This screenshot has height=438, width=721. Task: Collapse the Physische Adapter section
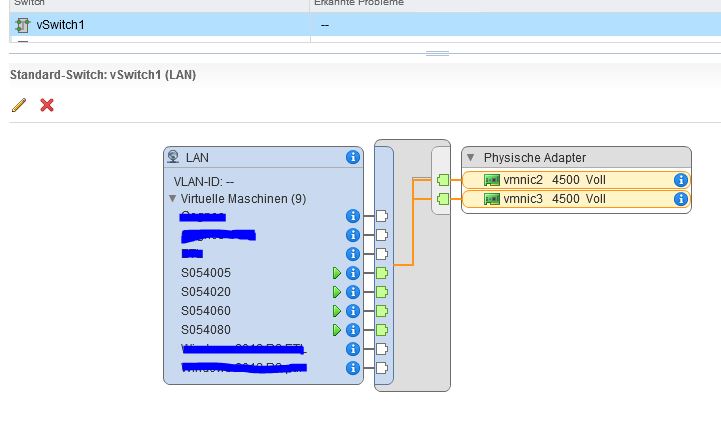(472, 158)
